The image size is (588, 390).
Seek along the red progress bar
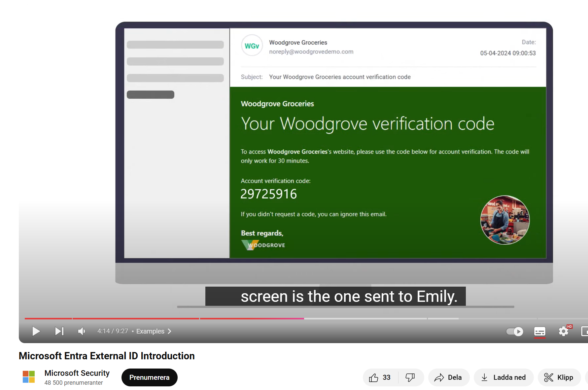164,319
